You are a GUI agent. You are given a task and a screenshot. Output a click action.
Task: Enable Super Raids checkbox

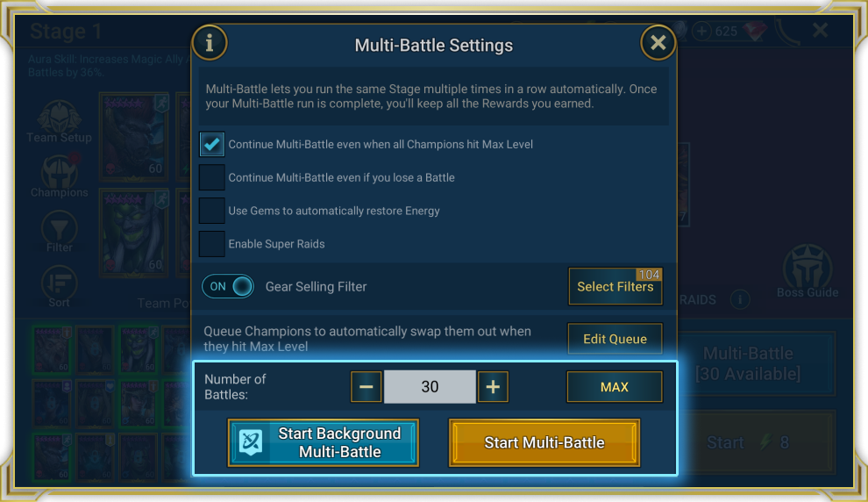[x=211, y=244]
